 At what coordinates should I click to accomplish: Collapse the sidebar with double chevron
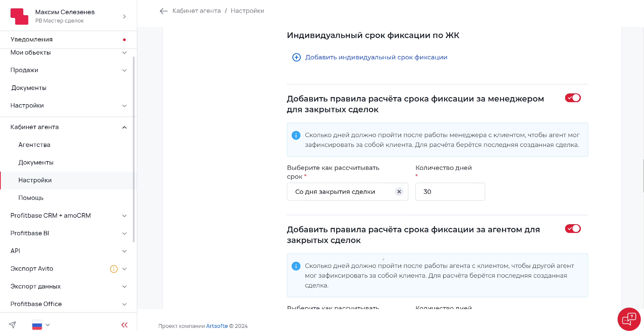click(x=124, y=325)
